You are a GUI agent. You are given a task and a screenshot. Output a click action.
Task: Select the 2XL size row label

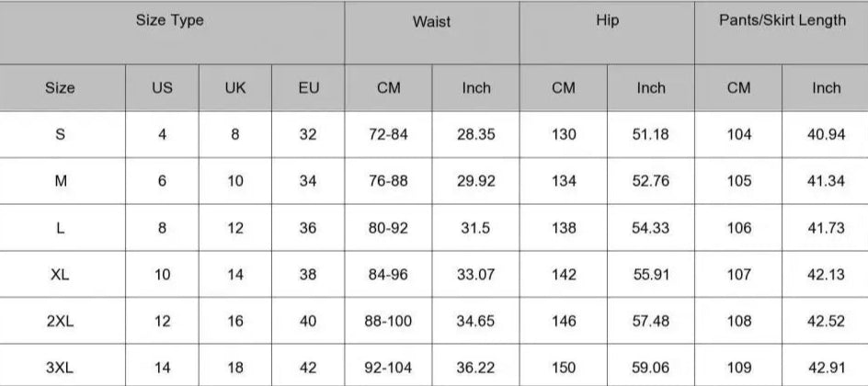click(x=61, y=321)
